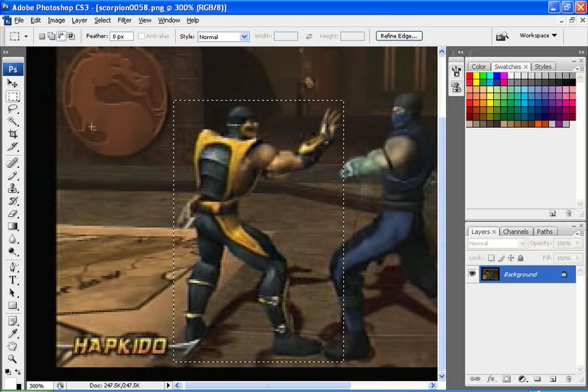Choose Intersect with selection mode
588x392 pixels.
point(71,36)
